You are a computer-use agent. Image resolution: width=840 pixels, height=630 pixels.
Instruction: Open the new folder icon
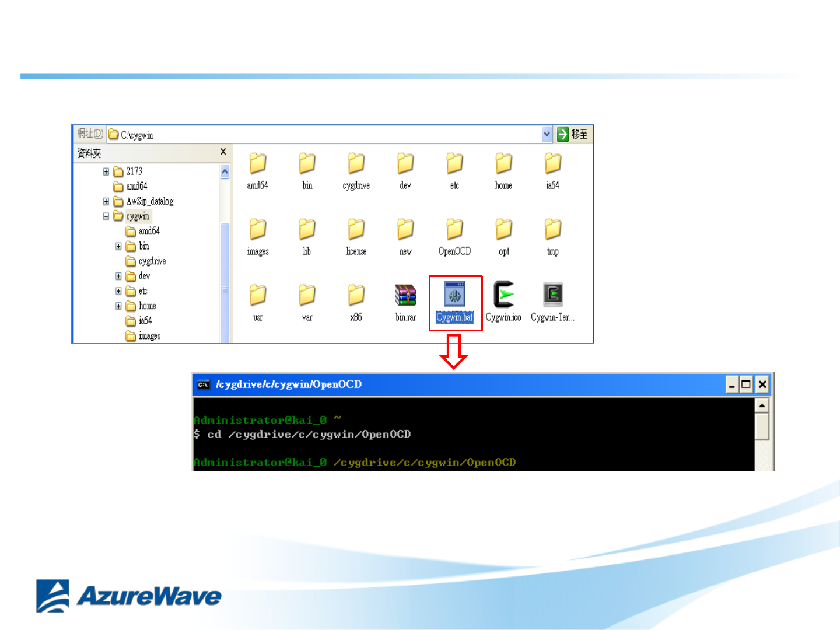point(405,230)
